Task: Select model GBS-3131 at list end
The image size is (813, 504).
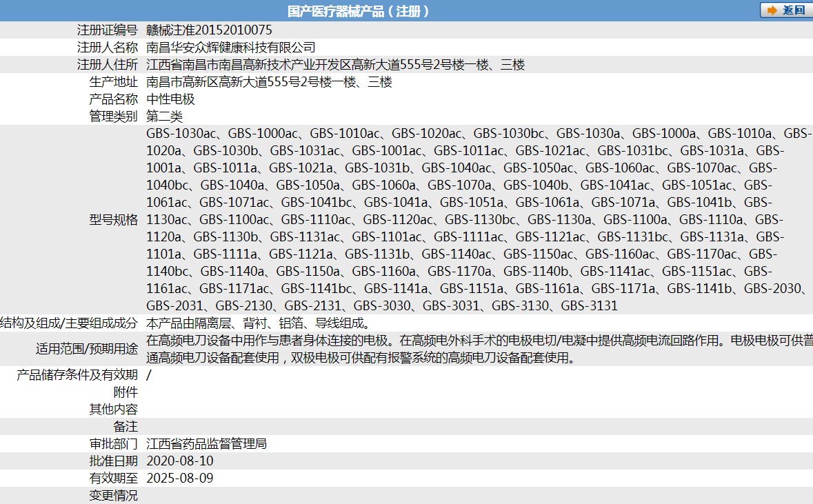Action: coord(589,305)
